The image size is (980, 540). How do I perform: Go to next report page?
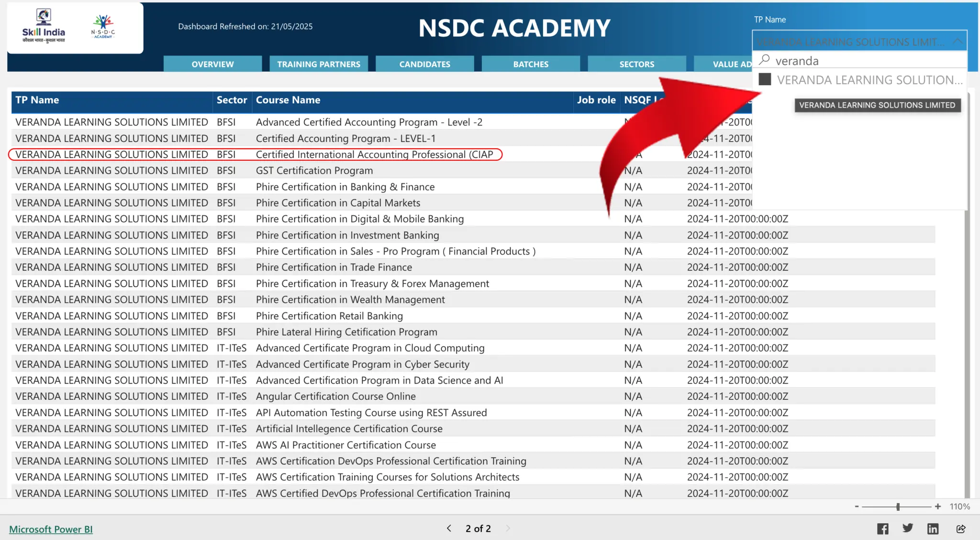[508, 528]
